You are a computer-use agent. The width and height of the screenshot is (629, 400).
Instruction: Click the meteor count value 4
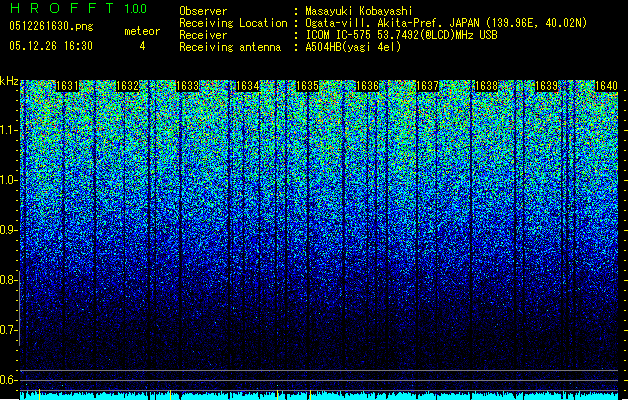[x=142, y=46]
